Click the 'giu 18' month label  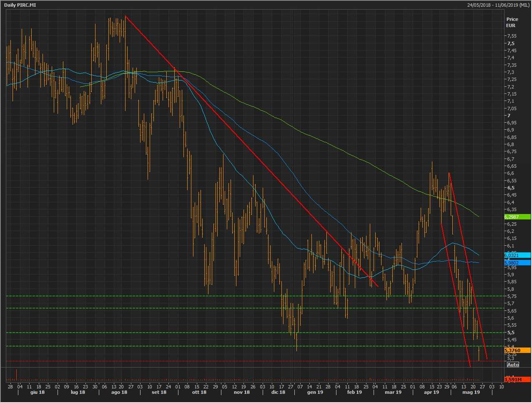[38, 392]
